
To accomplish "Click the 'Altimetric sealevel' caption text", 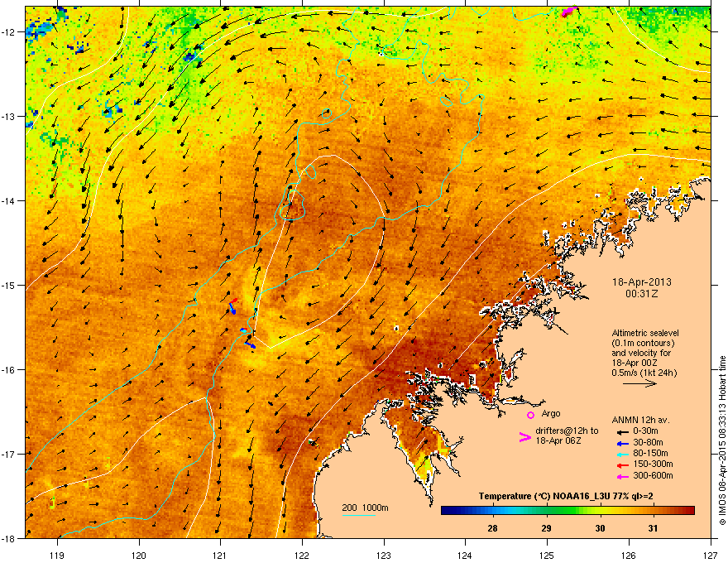I will (x=645, y=333).
